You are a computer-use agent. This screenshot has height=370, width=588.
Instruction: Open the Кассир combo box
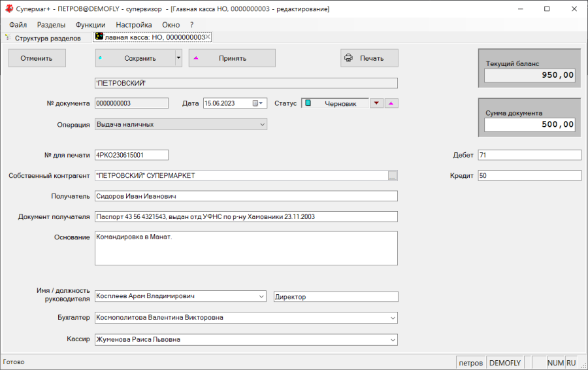(393, 340)
